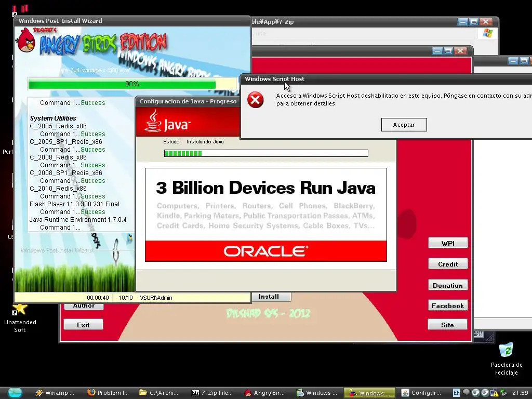Click the Angry Birds red bird logo
The height and width of the screenshot is (399, 532).
point(25,41)
